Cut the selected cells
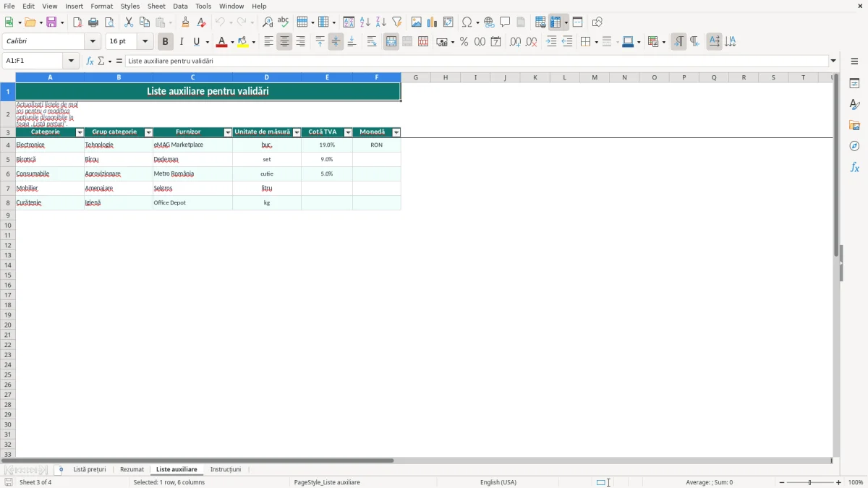Viewport: 868px width, 488px height. click(129, 22)
